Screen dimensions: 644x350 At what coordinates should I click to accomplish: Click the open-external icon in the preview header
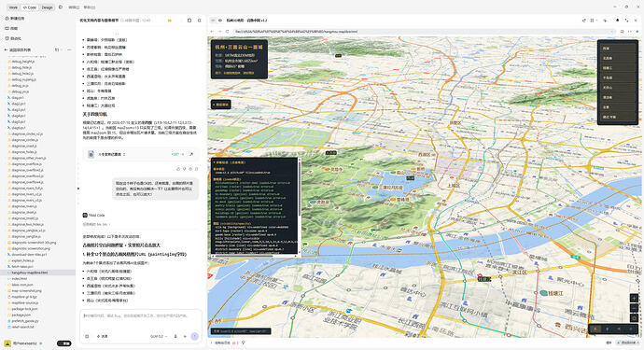point(583,21)
